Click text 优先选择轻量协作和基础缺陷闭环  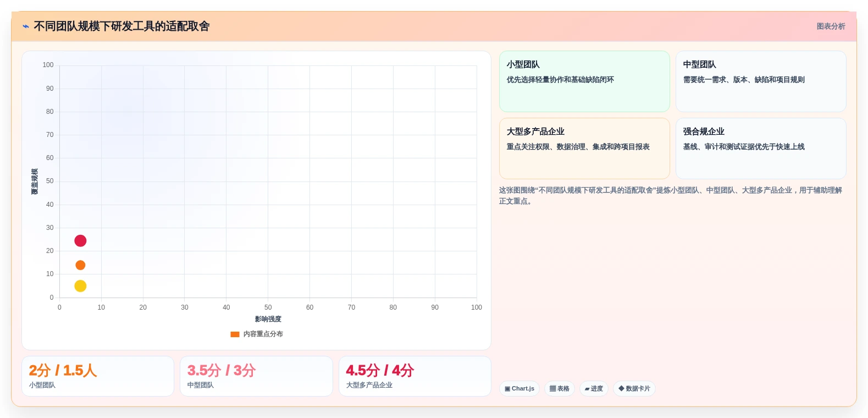click(x=560, y=80)
